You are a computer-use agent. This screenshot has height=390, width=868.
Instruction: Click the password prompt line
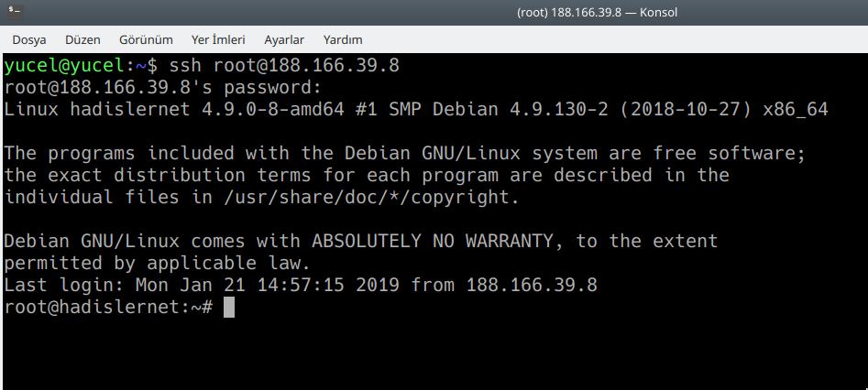tap(163, 88)
